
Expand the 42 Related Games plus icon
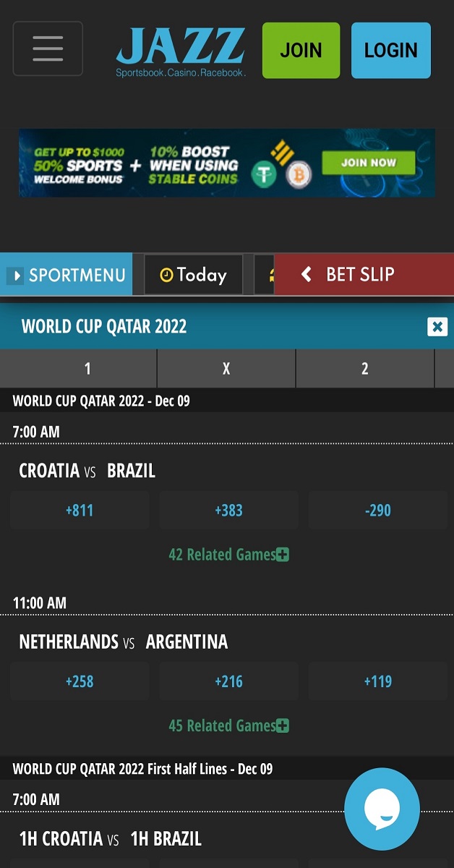[x=283, y=555]
